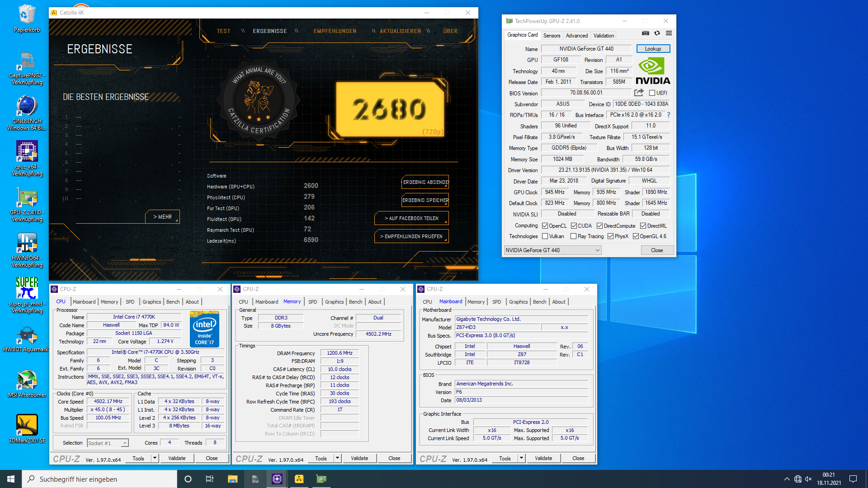The width and height of the screenshot is (868, 488).
Task: Open cpuz_x64 desktop shortcut
Action: tap(27, 159)
